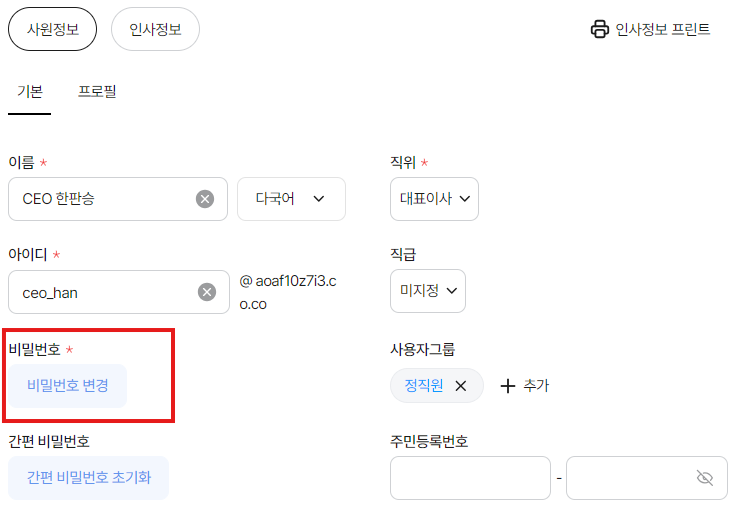Click the printer icon for 인사정보 프린트

pyautogui.click(x=600, y=29)
